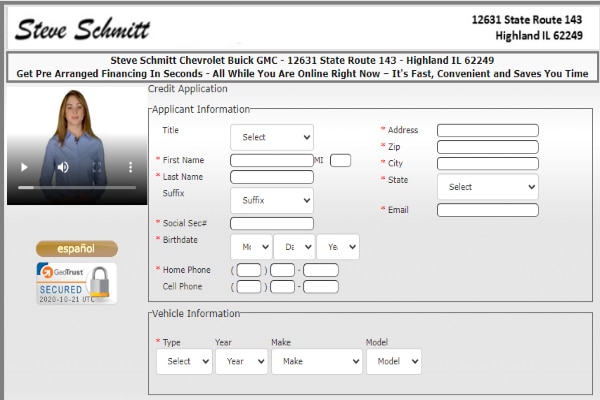Click the Address input field

487,130
